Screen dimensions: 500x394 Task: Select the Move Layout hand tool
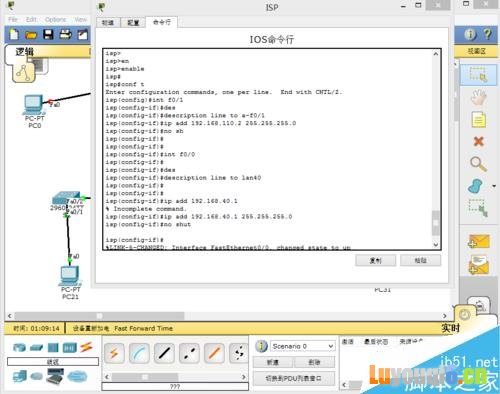pyautogui.click(x=478, y=97)
